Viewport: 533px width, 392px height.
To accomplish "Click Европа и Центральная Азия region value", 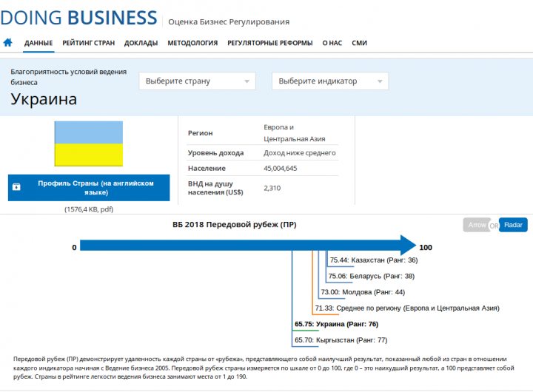I will (295, 133).
